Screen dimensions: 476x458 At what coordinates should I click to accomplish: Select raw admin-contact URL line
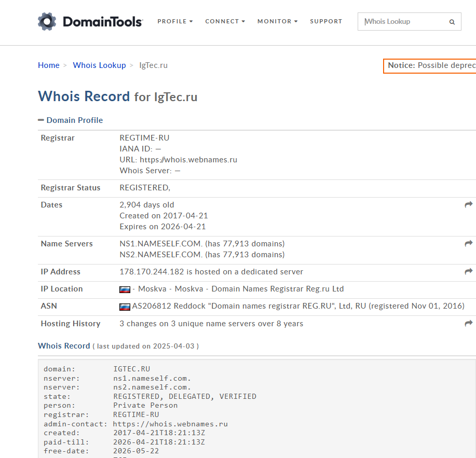click(135, 424)
